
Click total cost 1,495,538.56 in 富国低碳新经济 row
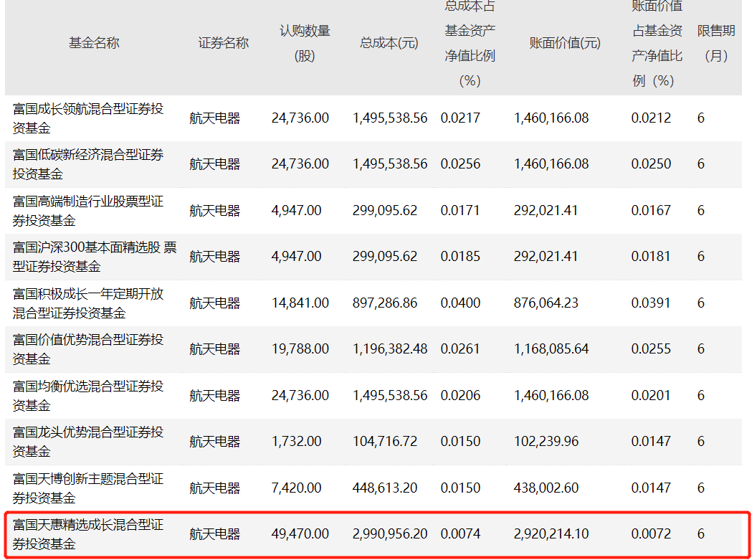coord(390,164)
